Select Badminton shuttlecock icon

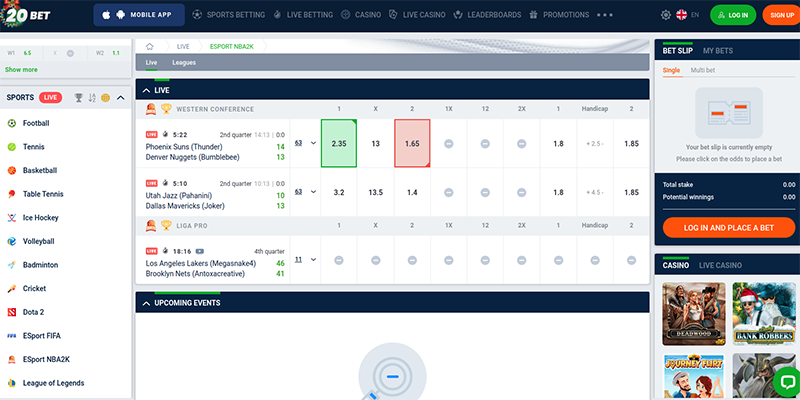(12, 265)
